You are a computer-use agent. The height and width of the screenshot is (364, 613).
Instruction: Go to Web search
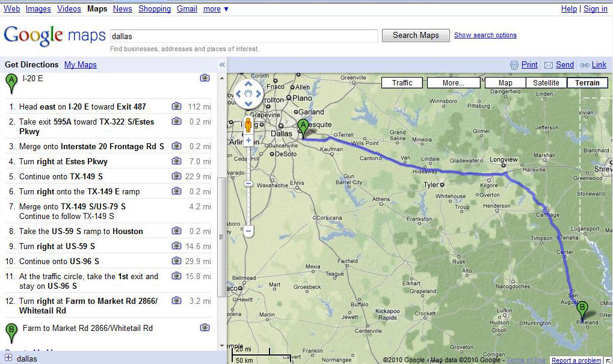click(11, 8)
